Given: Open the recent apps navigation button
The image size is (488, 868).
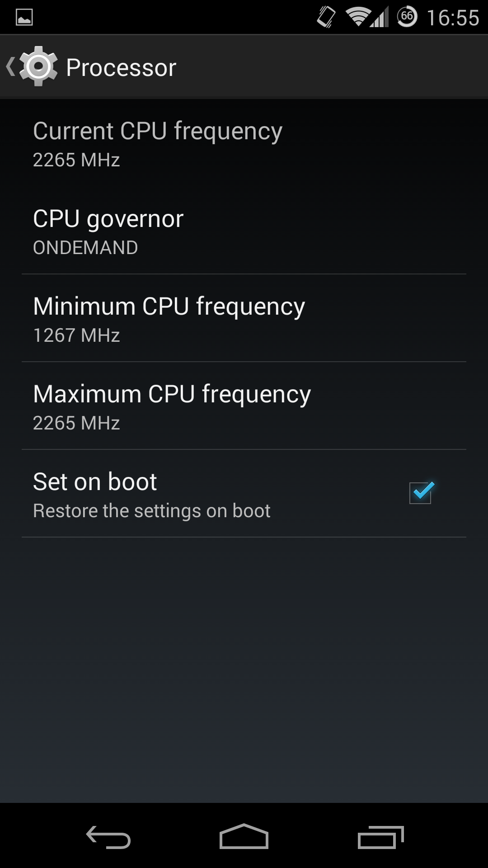Looking at the screenshot, I should coord(380,837).
